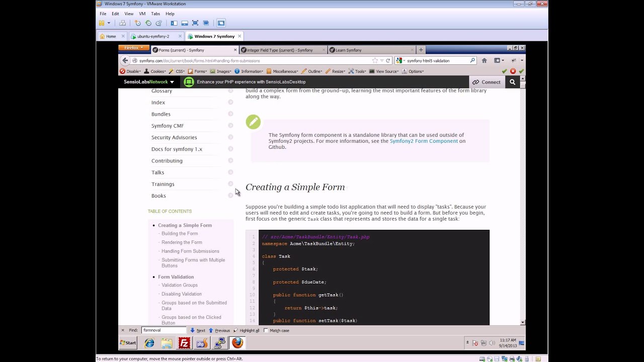The image size is (644, 362).
Task: Open the Resize dropdown menu
Action: [336, 71]
